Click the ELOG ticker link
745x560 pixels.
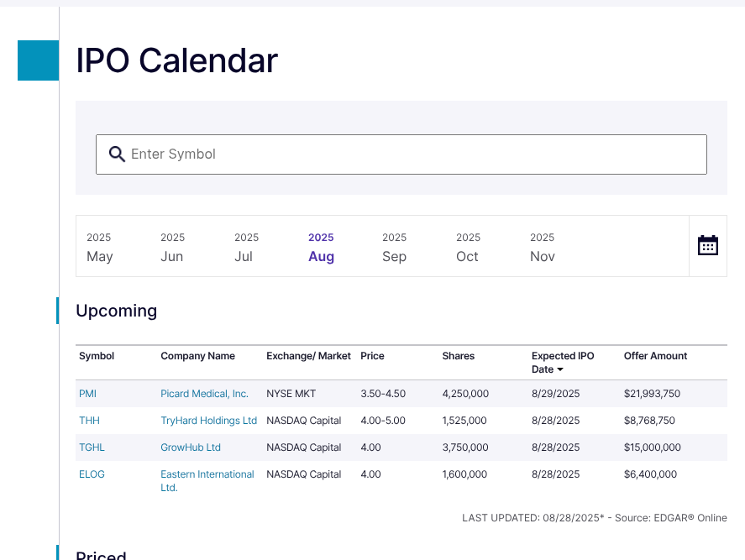[x=92, y=474]
